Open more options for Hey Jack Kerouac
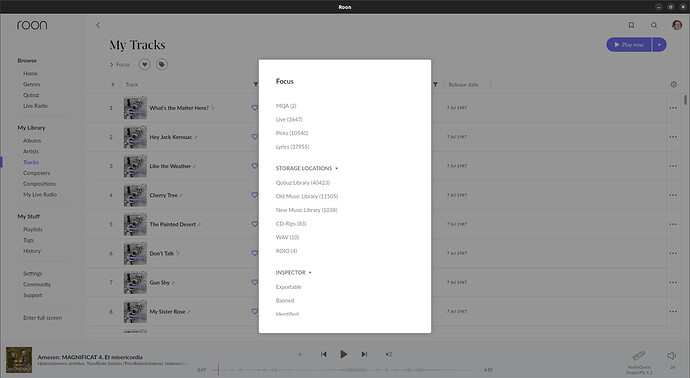This screenshot has height=378, width=690. point(673,137)
